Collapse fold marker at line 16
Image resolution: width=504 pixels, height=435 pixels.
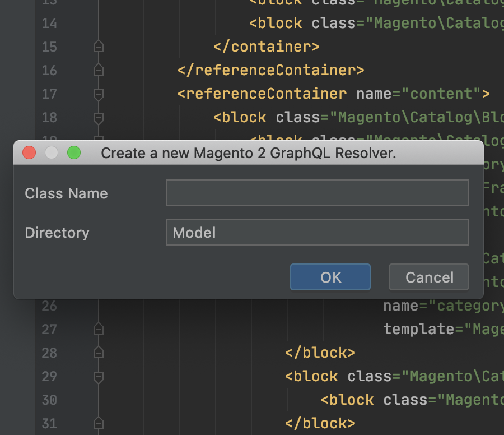point(99,70)
